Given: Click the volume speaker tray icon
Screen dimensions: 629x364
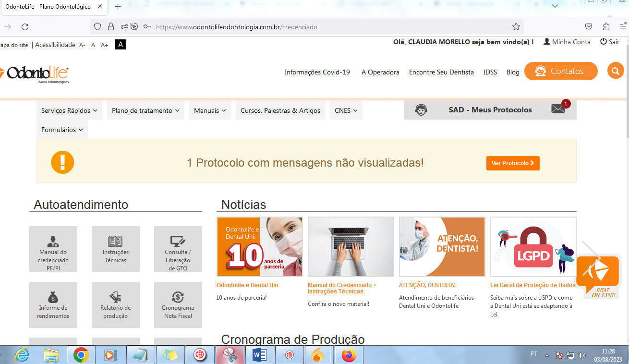Looking at the screenshot, I should (x=582, y=356).
